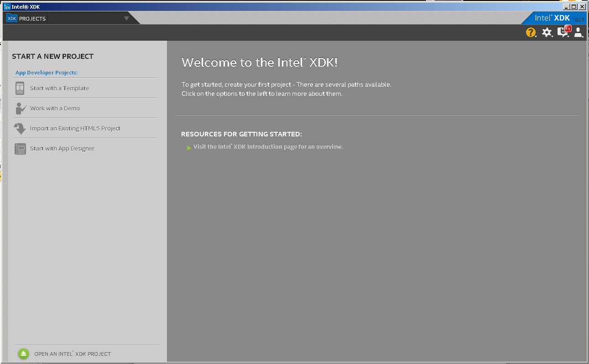The width and height of the screenshot is (589, 364).
Task: Click the template icon beside Start with a Template
Action: (x=20, y=88)
